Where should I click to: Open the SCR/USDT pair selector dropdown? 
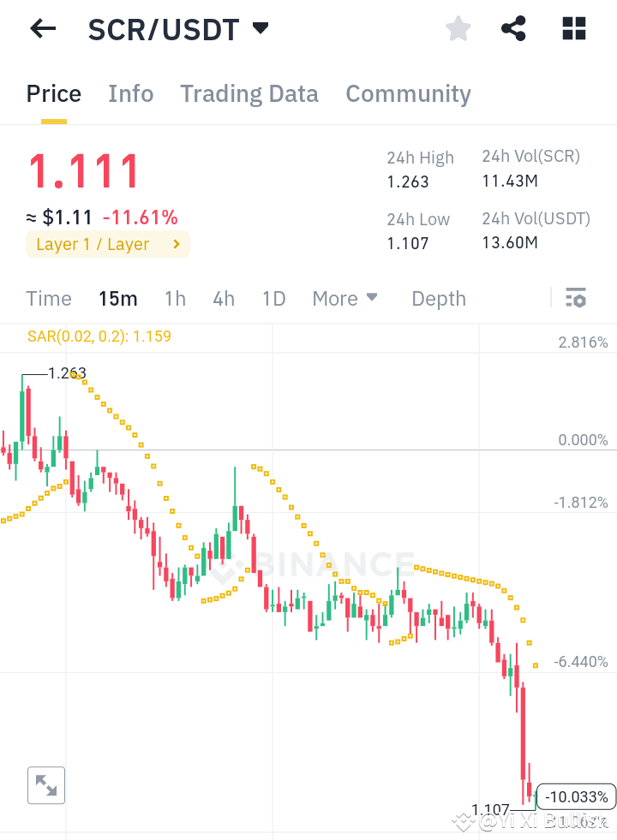(x=260, y=27)
